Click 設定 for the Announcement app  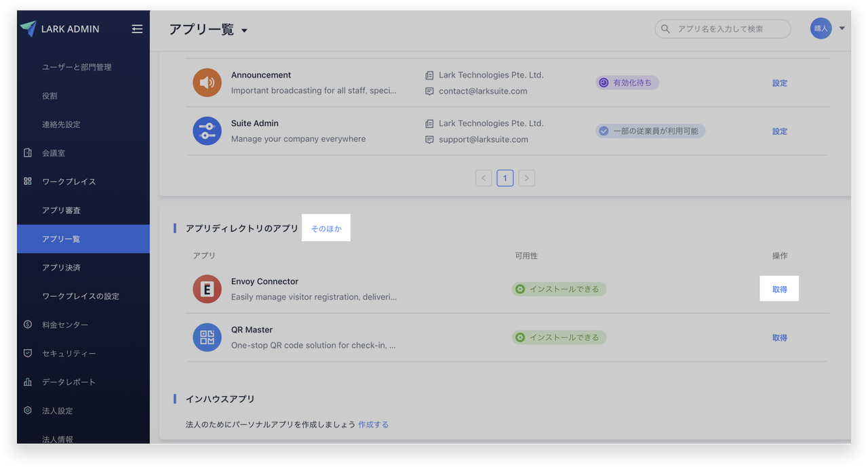(779, 83)
